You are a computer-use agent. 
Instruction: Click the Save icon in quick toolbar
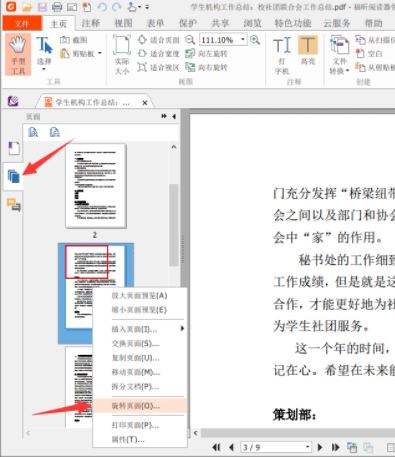point(42,7)
